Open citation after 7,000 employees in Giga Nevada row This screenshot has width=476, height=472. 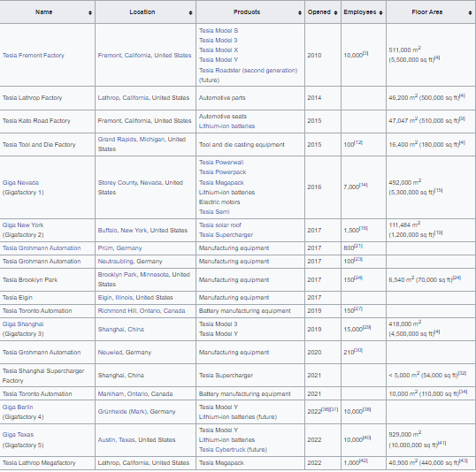tap(364, 185)
